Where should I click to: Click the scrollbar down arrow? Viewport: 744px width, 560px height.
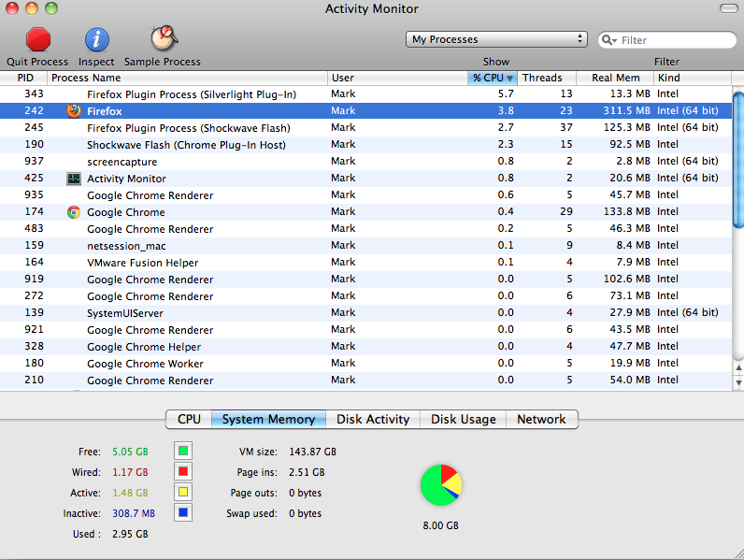click(x=738, y=382)
